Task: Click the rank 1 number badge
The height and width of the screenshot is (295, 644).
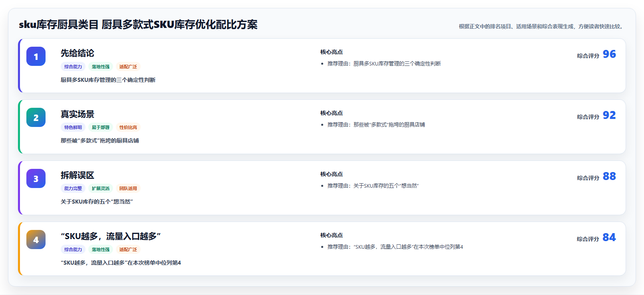Action: tap(36, 56)
